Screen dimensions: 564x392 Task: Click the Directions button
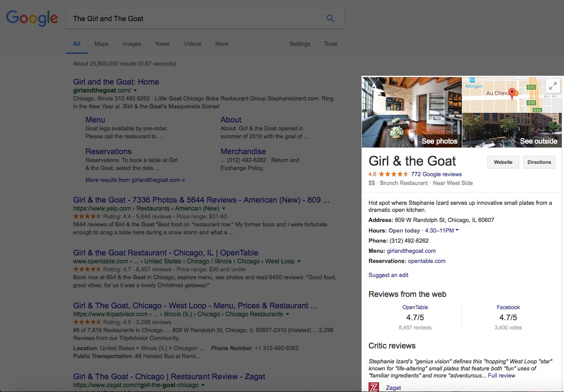click(539, 162)
